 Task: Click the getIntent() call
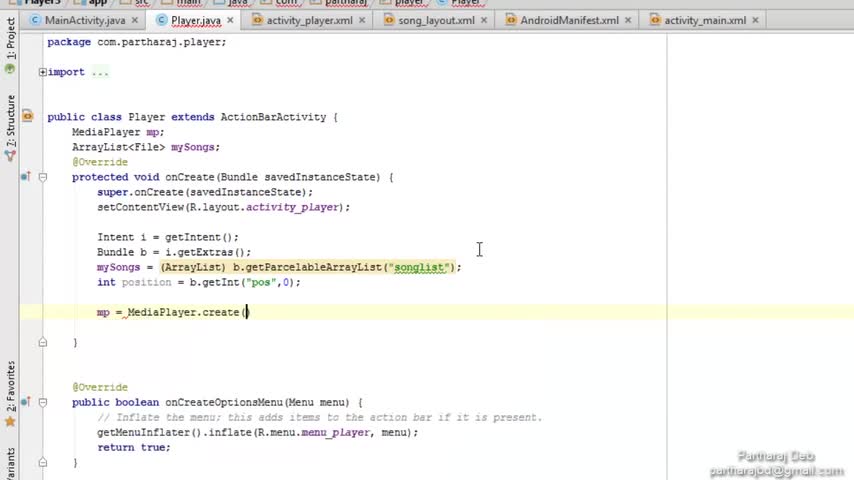[199, 237]
